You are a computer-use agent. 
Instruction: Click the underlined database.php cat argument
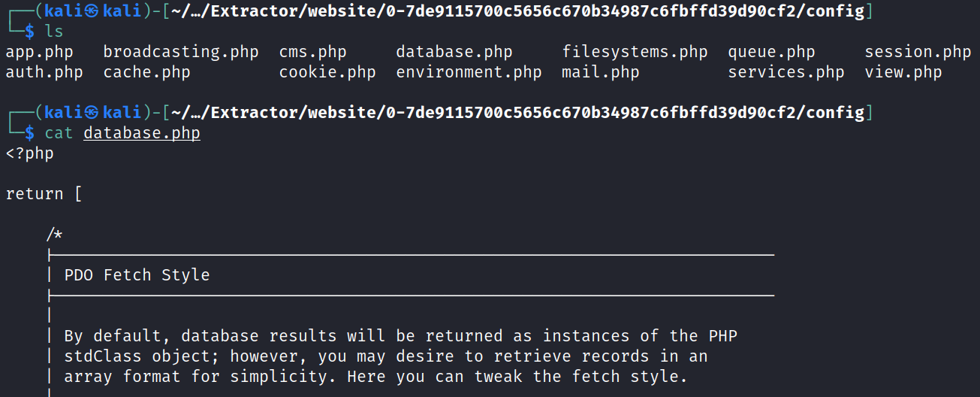point(142,134)
